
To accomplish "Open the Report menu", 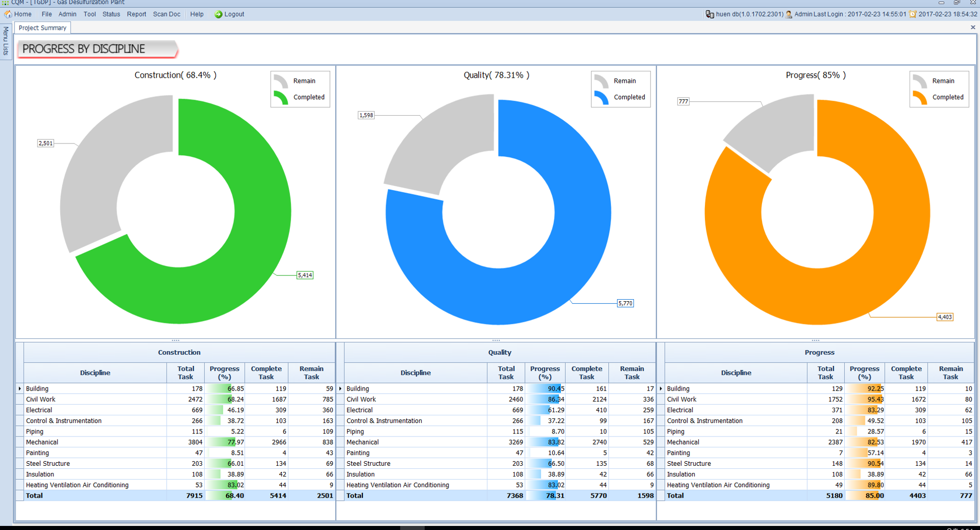I will 136,14.
